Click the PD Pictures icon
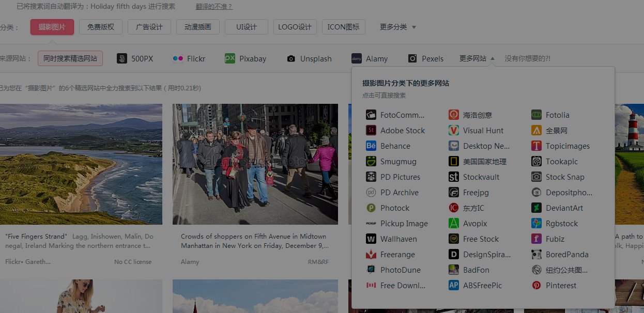 [371, 177]
